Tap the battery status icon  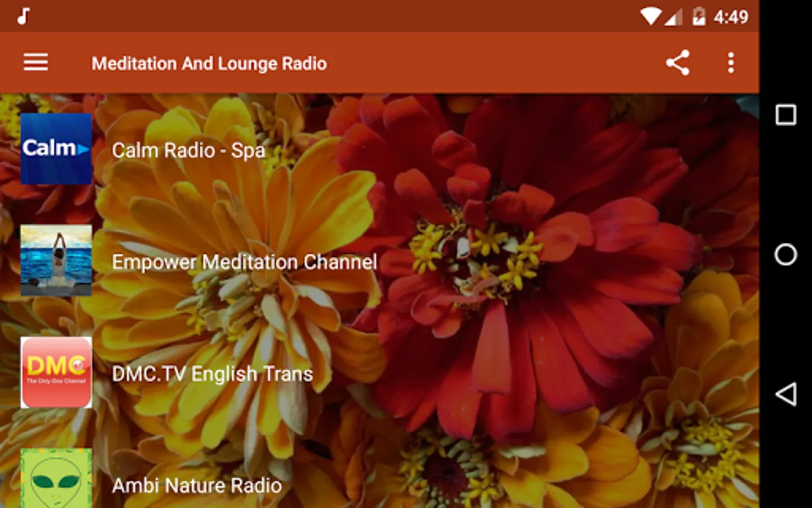tap(699, 16)
